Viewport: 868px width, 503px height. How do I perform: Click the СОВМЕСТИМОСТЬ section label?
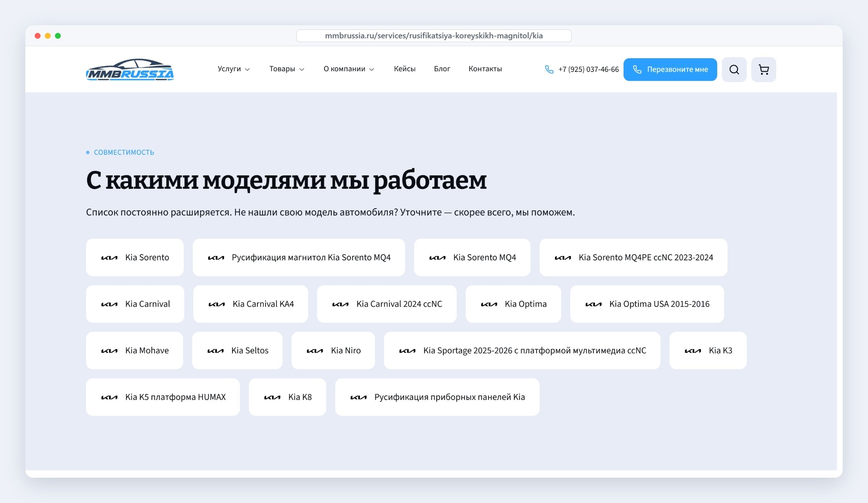click(x=124, y=152)
